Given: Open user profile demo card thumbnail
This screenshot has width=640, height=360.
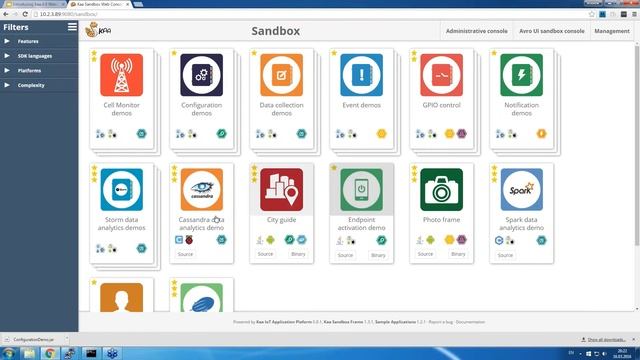Looking at the screenshot, I should (122, 298).
